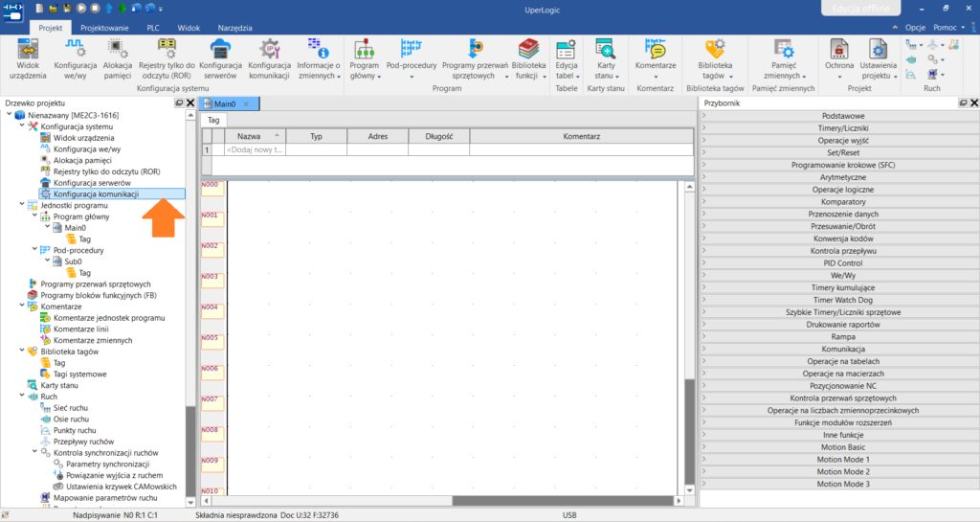This screenshot has width=980, height=522.
Task: Open Rejestry tylko do odczytu (ROR) ribbon tool
Action: [x=167, y=59]
